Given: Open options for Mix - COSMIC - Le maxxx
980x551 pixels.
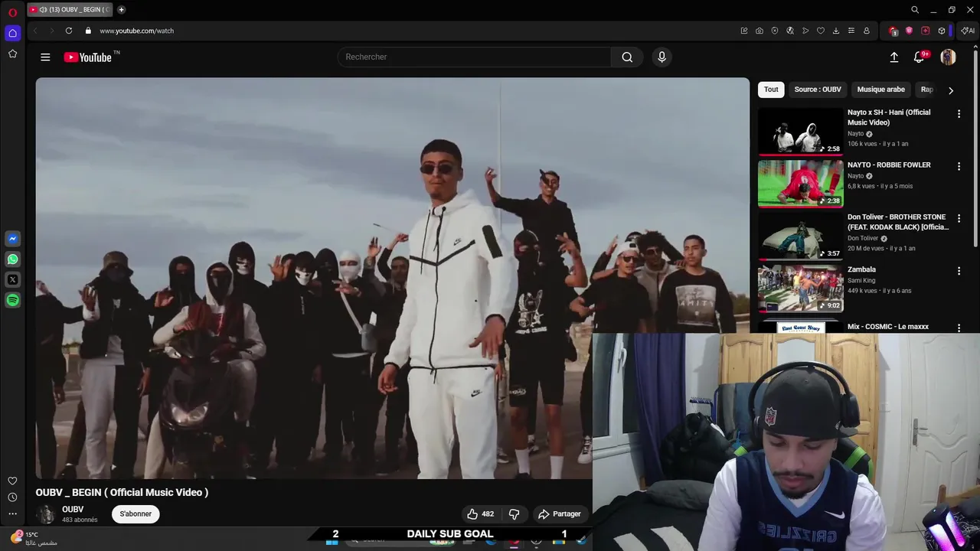Looking at the screenshot, I should [959, 328].
